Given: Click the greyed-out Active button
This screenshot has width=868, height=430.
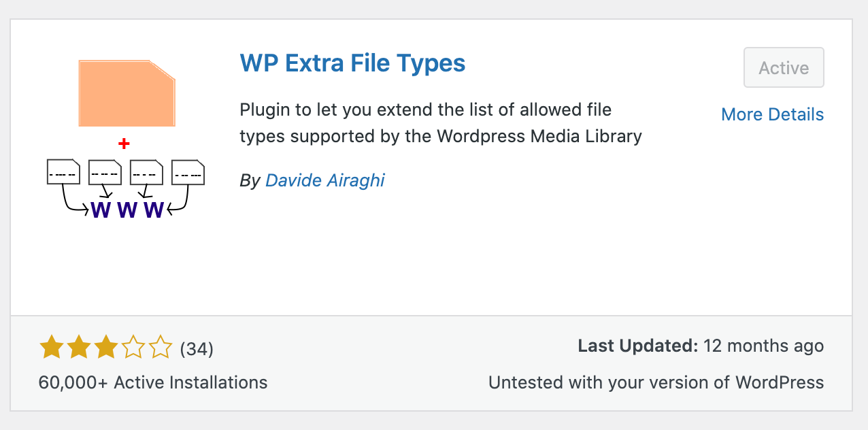Looking at the screenshot, I should tap(784, 67).
